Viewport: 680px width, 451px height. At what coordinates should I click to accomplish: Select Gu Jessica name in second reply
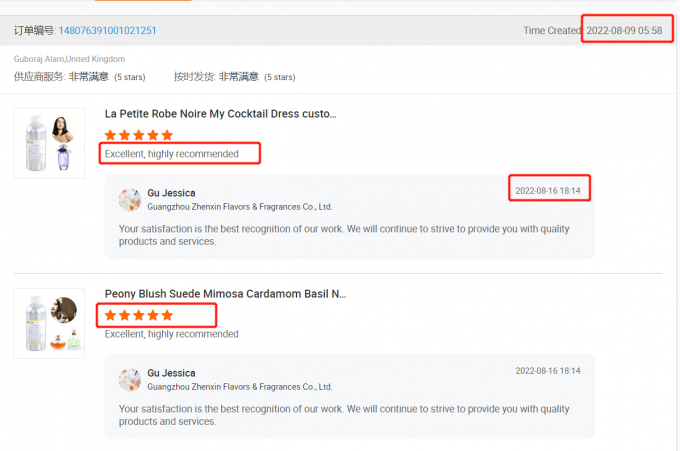(171, 373)
